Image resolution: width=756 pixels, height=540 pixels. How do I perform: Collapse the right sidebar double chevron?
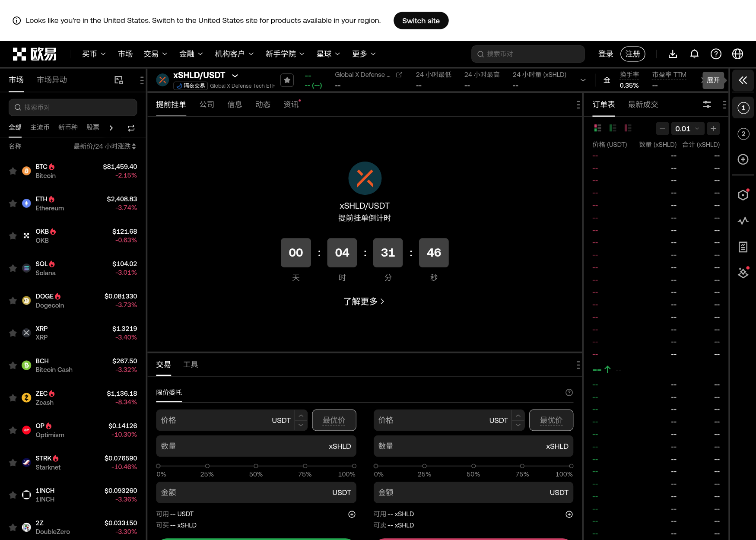[743, 80]
